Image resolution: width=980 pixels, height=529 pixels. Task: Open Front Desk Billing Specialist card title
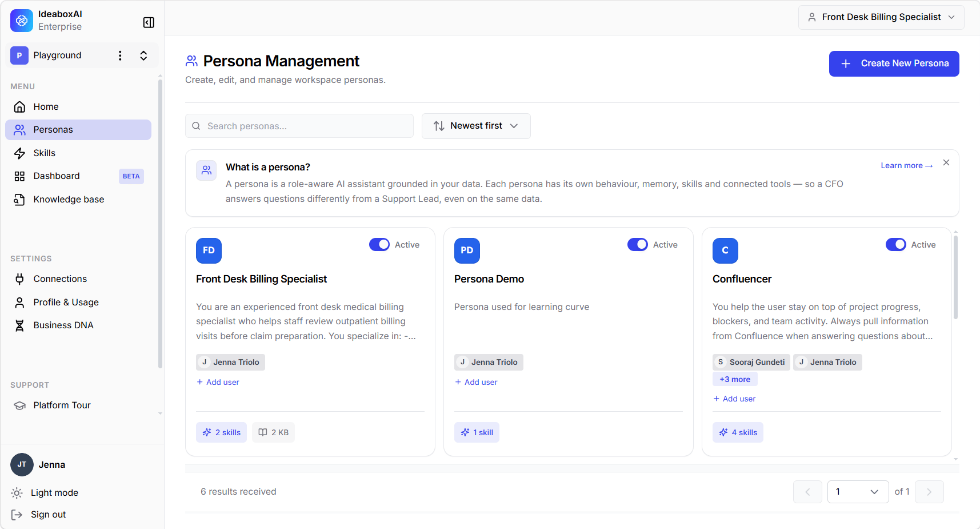click(261, 279)
